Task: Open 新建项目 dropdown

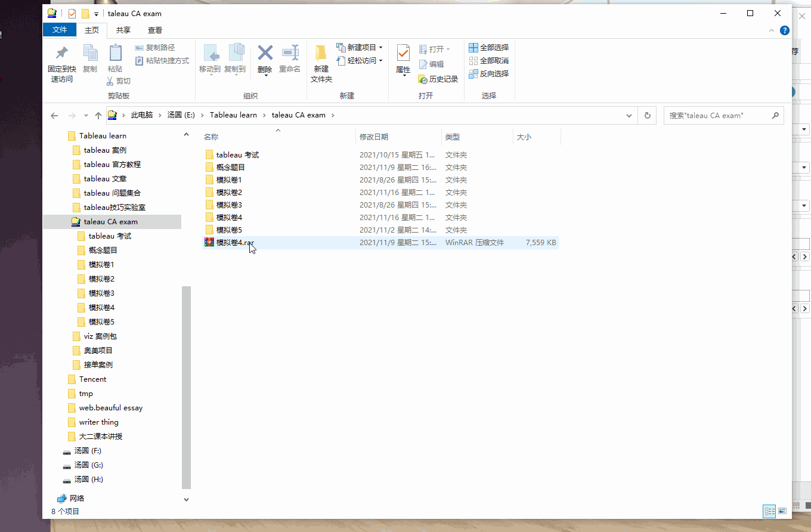Action: click(x=360, y=48)
